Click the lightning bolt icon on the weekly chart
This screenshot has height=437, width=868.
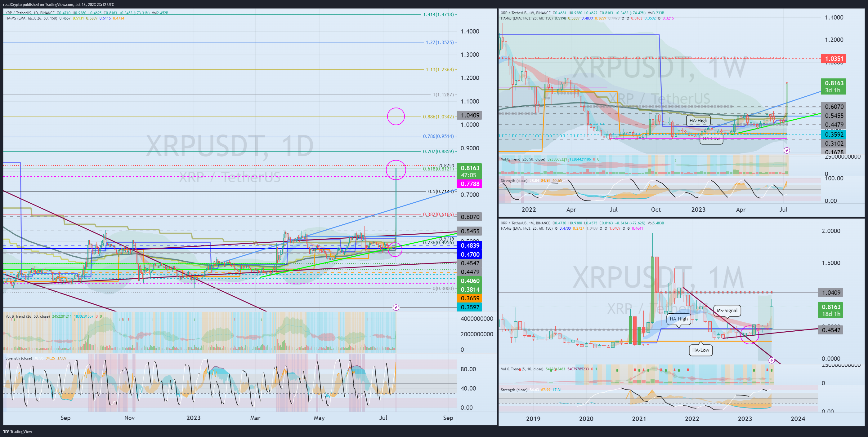click(x=786, y=151)
